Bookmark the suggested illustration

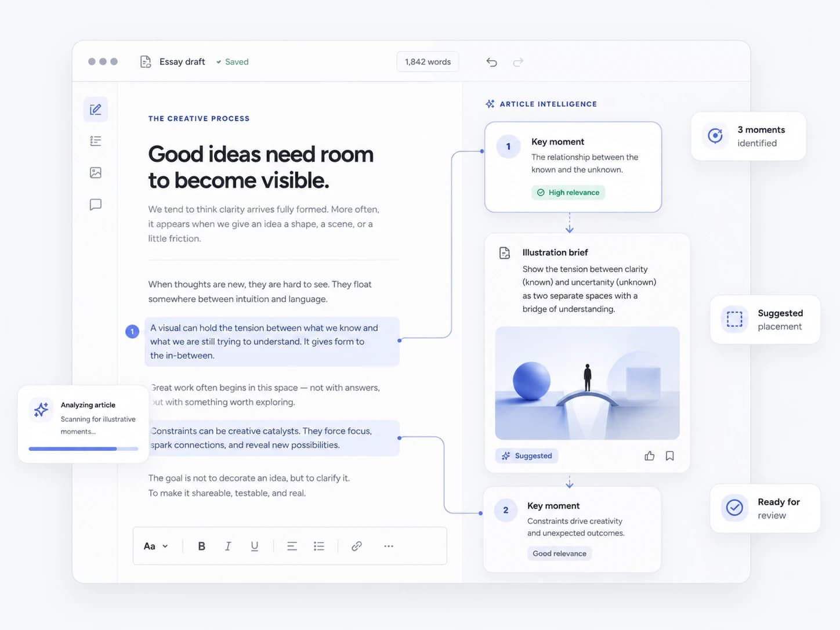(670, 456)
